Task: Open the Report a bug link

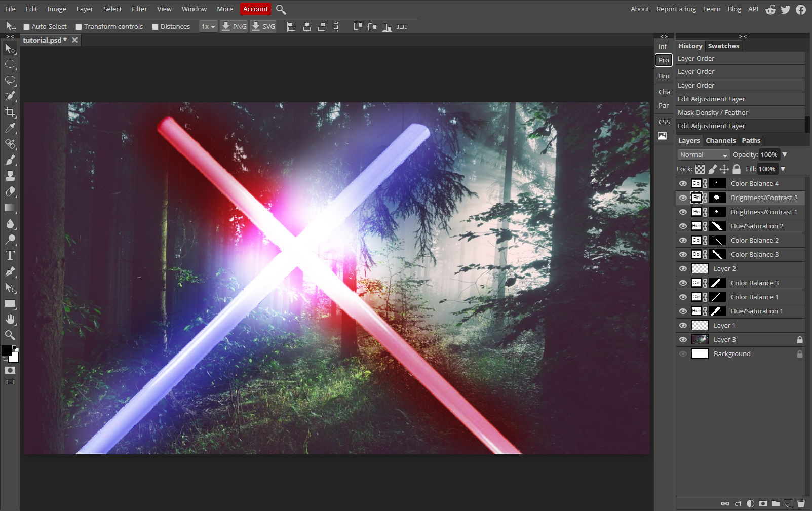Action: click(x=676, y=9)
